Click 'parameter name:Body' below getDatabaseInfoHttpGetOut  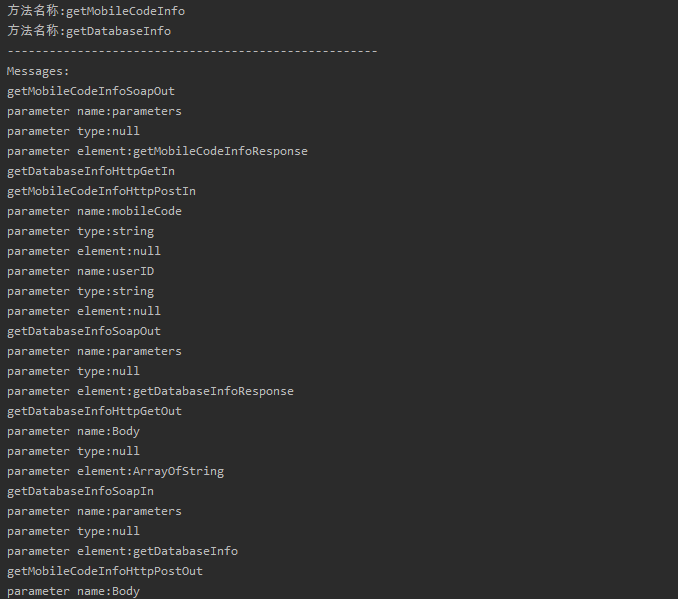click(x=73, y=431)
